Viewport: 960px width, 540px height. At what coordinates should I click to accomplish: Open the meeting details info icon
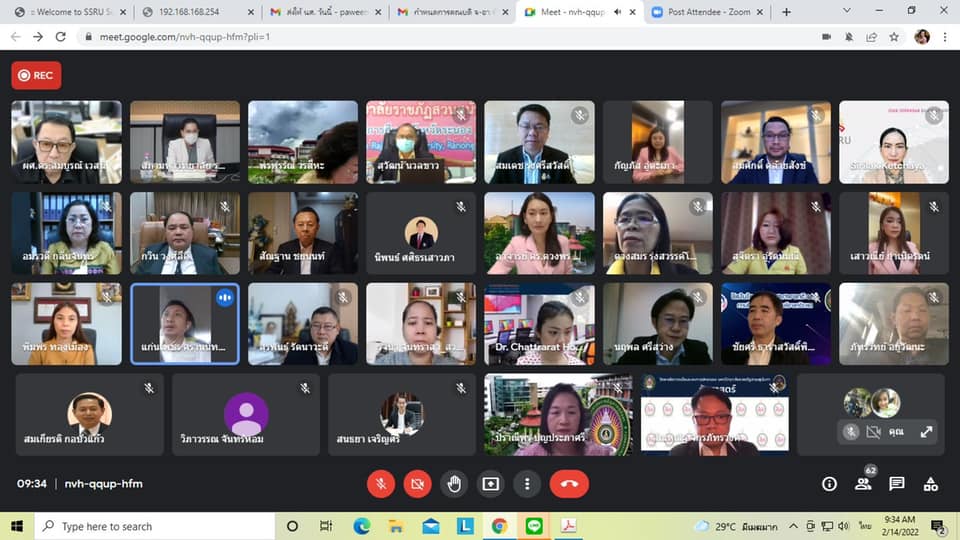(829, 484)
